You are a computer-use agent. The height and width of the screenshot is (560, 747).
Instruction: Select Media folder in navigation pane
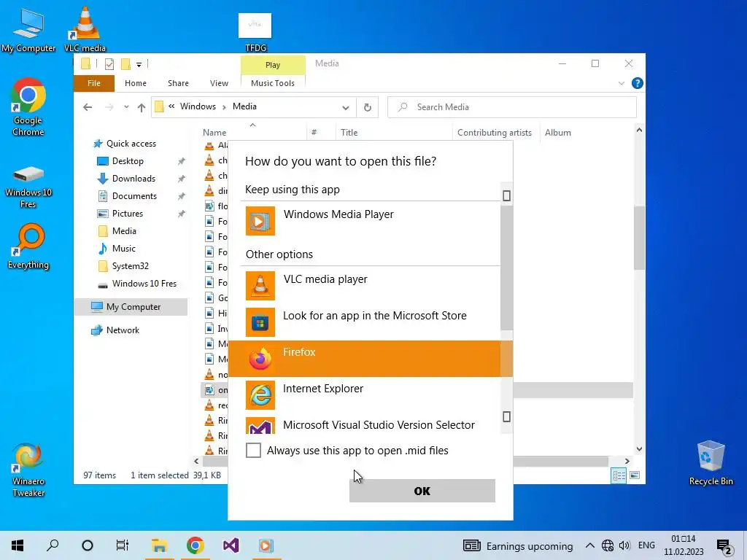pos(124,231)
